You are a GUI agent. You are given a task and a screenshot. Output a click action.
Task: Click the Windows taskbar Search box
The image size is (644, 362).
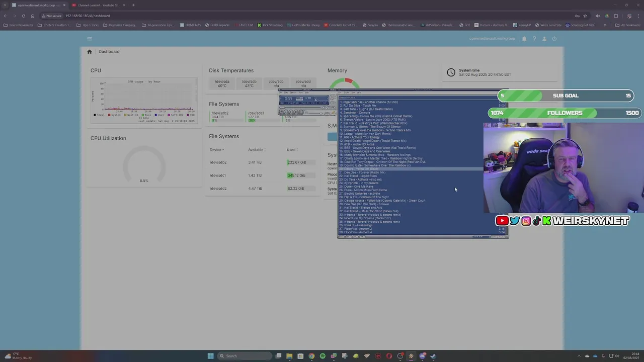coord(244,356)
